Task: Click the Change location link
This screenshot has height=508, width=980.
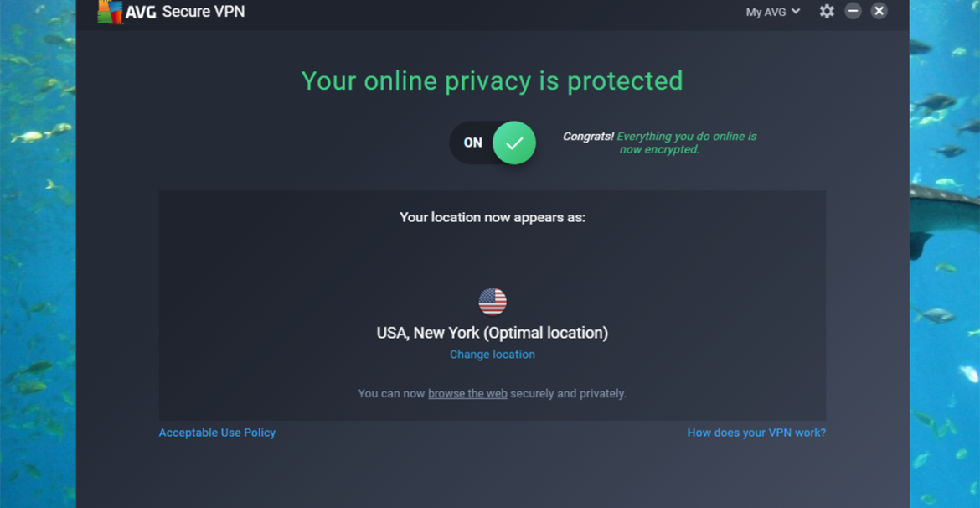Action: click(x=493, y=354)
